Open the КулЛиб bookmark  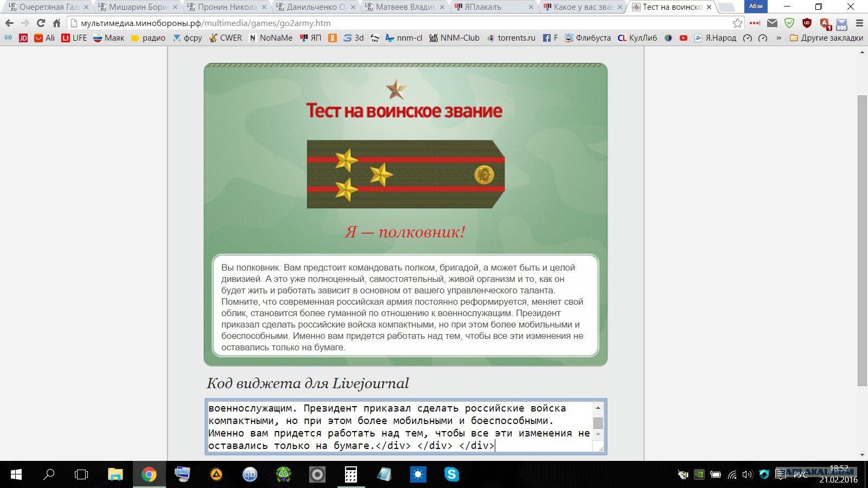pos(637,38)
